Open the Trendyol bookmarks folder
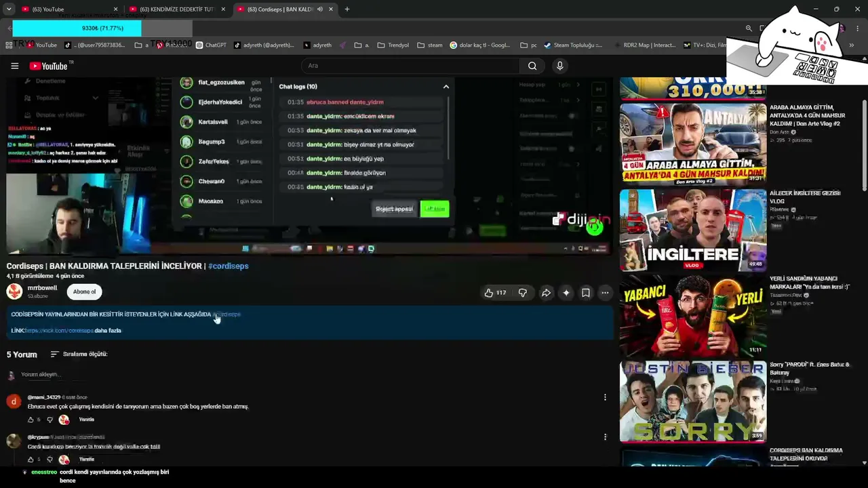 coord(393,45)
